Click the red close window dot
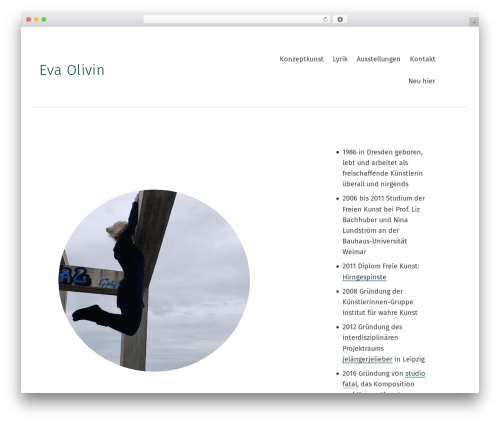The height and width of the screenshot is (423, 500). tap(29, 20)
